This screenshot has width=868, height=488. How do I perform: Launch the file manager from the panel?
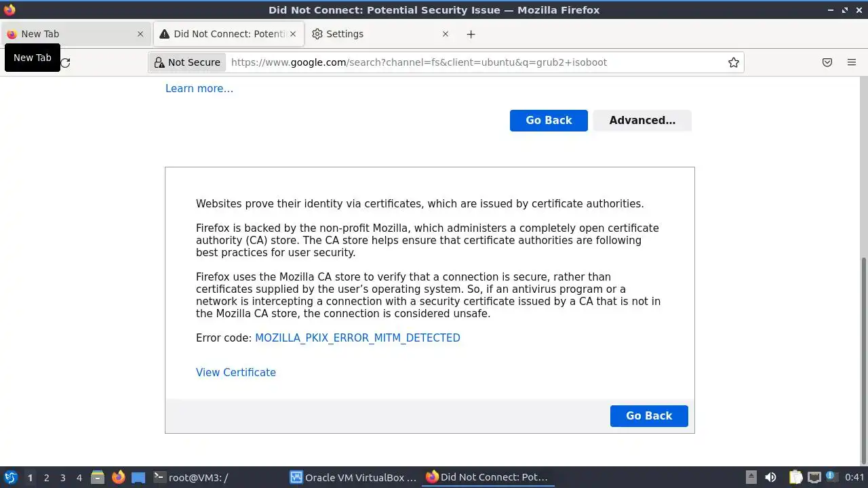click(x=98, y=477)
